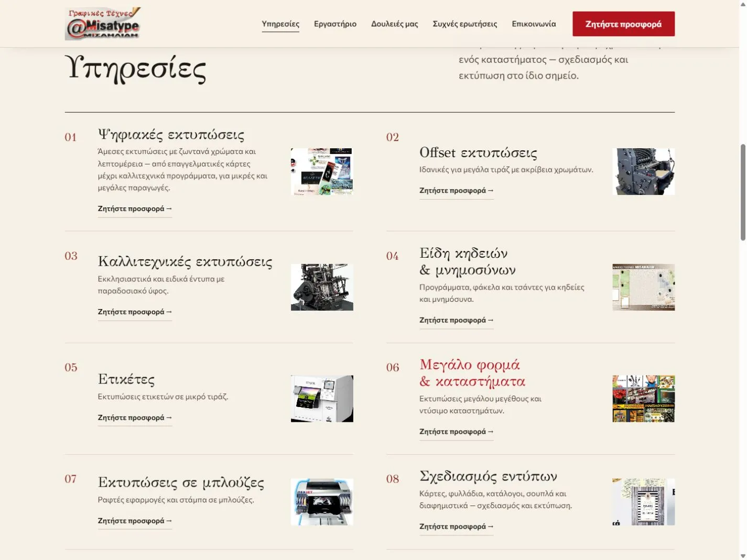Click the large Υπηρεσίες page title
747x560 pixels.
click(x=136, y=69)
